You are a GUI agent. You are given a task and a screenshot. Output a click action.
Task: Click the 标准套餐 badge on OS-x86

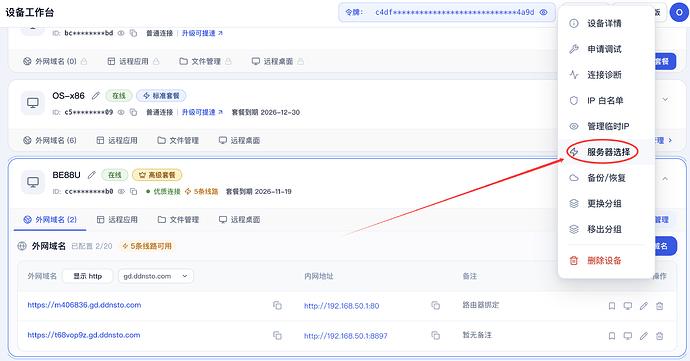tap(161, 96)
